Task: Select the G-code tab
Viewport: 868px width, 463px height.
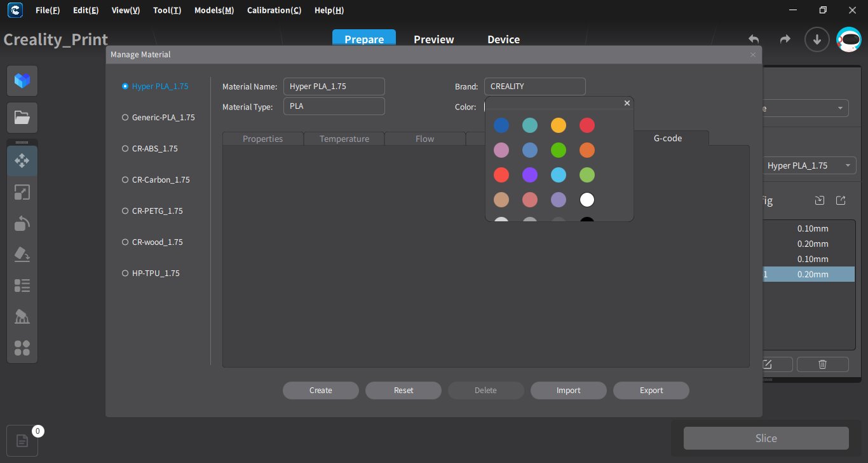Action: pos(668,138)
